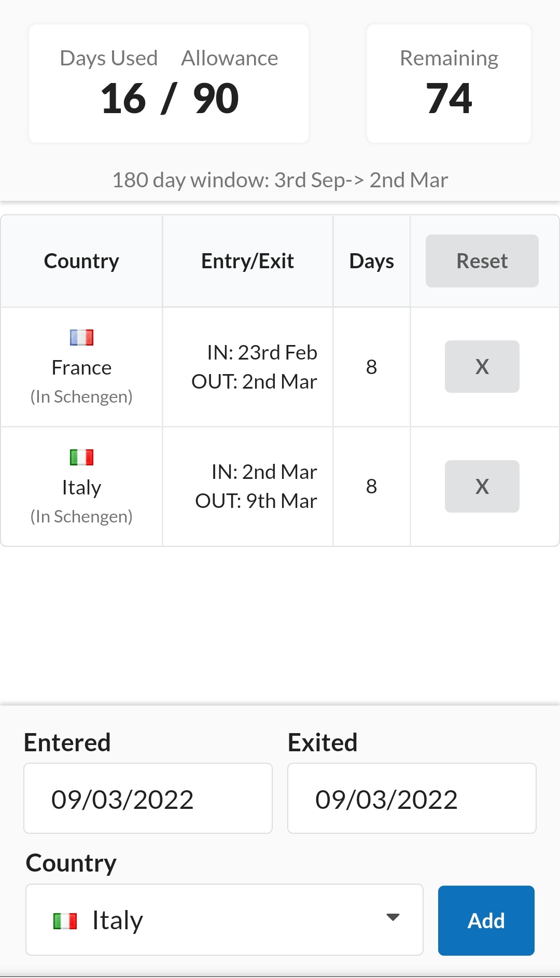560x978 pixels.
Task: Click the France flag icon
Action: pos(81,338)
